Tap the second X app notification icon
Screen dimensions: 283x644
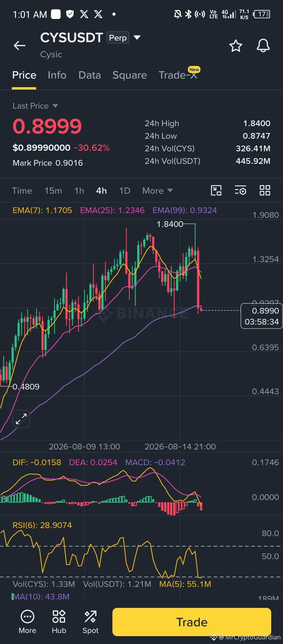pos(98,14)
